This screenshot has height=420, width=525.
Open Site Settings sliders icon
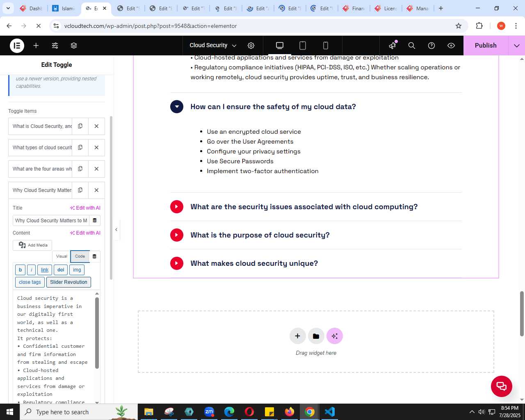[x=55, y=46]
